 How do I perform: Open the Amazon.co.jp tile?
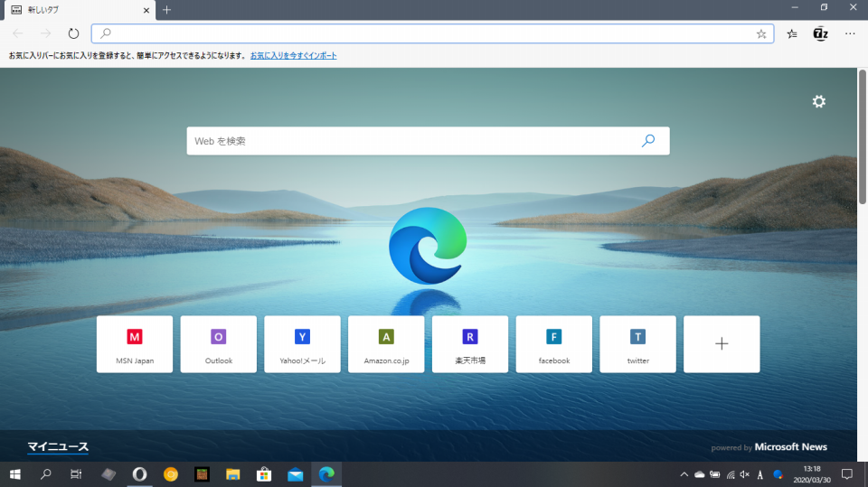[x=386, y=344]
